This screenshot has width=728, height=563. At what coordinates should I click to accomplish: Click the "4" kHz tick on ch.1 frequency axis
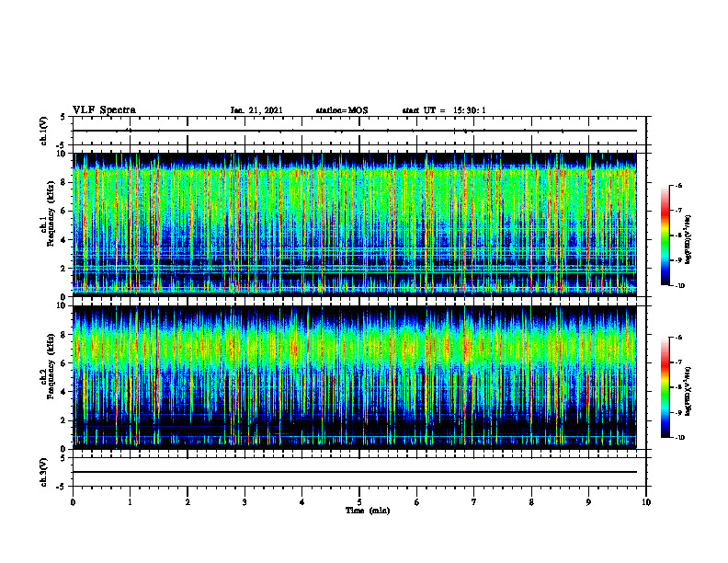[x=64, y=240]
